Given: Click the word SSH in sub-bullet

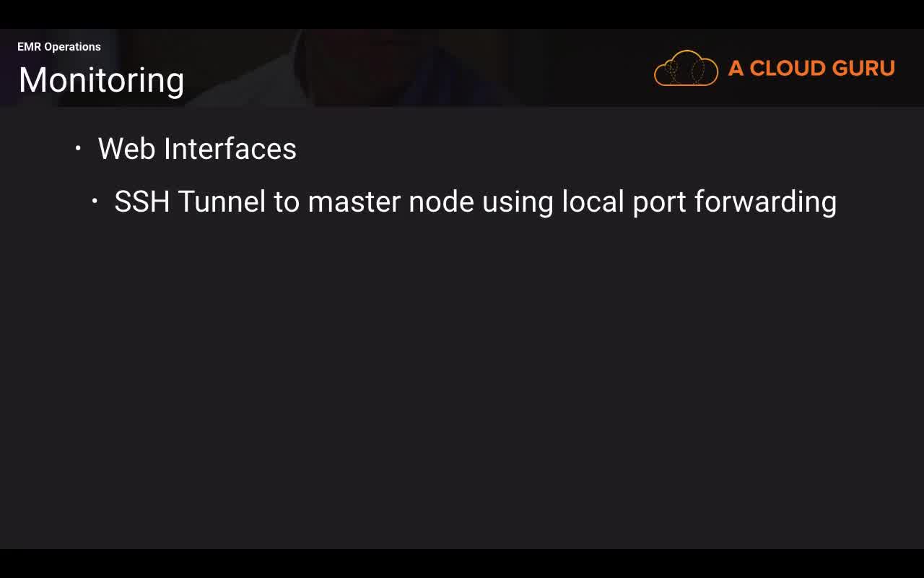Looking at the screenshot, I should [x=141, y=202].
